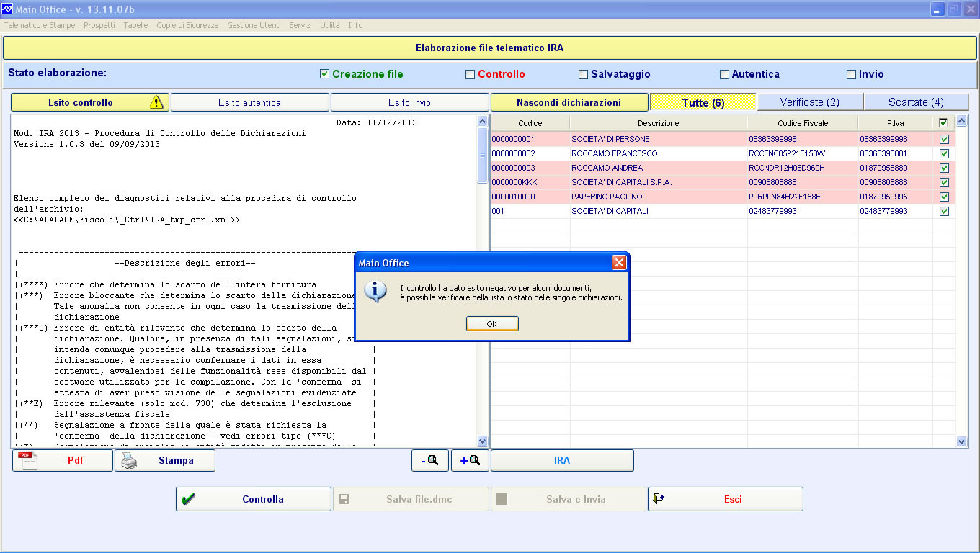Toggle the Controllo checkbox
The image size is (980, 553).
(x=471, y=74)
